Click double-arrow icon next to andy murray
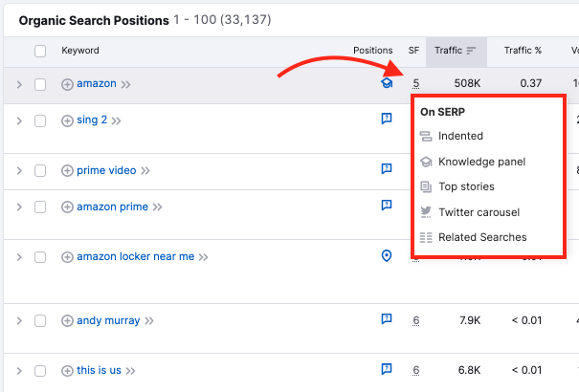This screenshot has height=392, width=579. 148,321
